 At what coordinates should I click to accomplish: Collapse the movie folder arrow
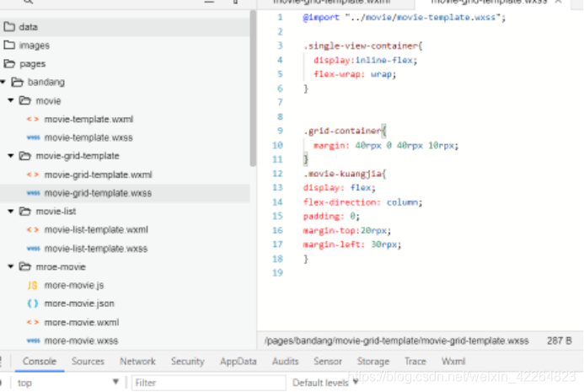tap(11, 100)
